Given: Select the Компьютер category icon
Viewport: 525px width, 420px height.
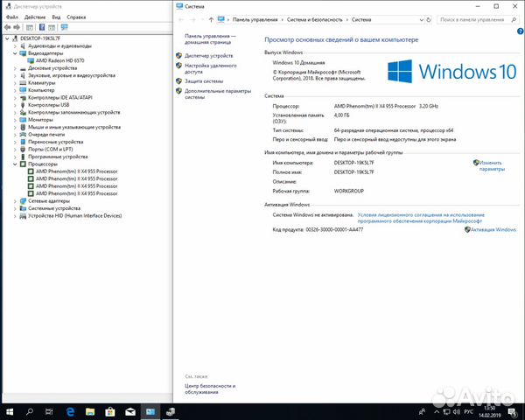Looking at the screenshot, I should pos(23,90).
